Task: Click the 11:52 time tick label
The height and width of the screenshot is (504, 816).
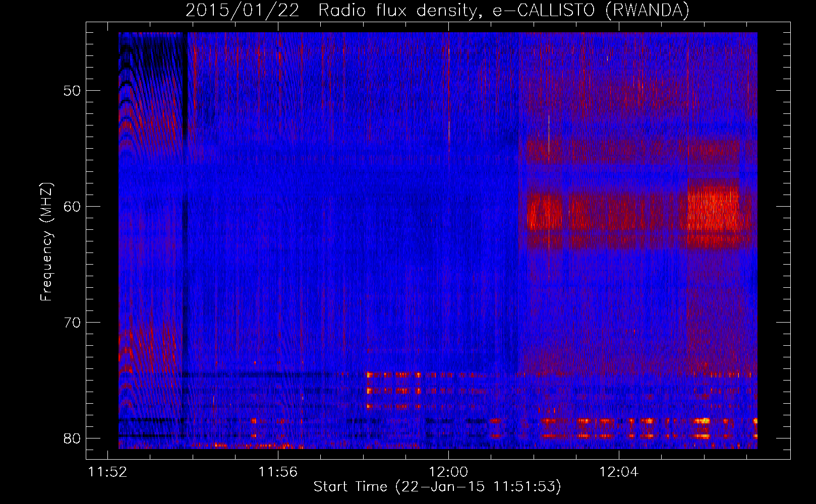Action: point(108,472)
